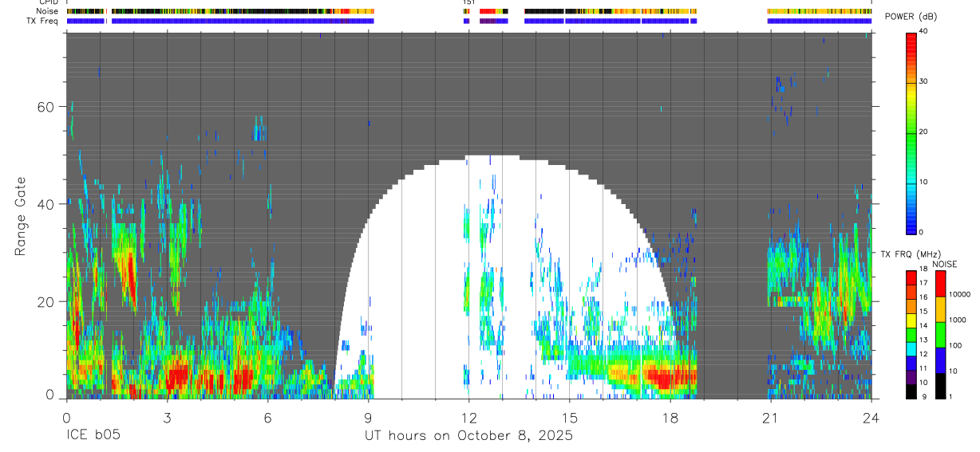Click the 'NOISE' legend title
Image resolution: width=980 pixels, height=452 pixels.
(x=945, y=264)
